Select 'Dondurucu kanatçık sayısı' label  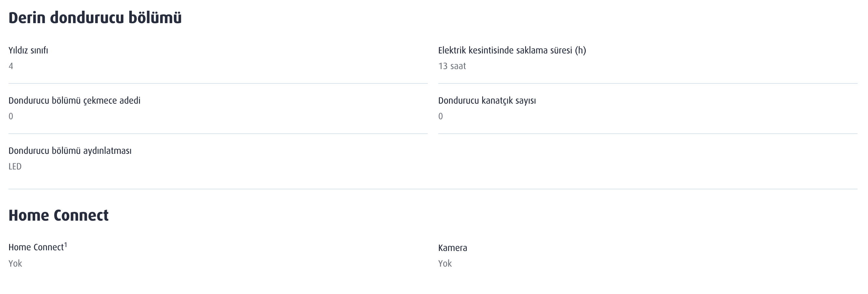click(487, 100)
